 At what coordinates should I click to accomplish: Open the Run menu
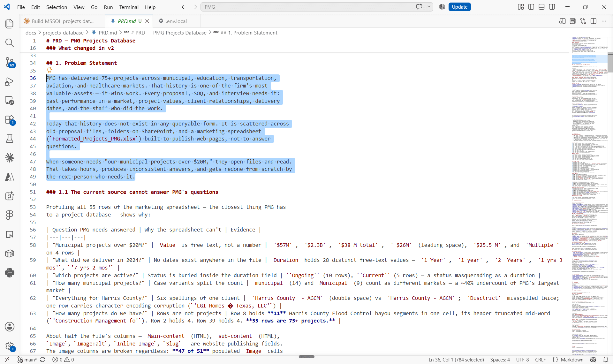pos(109,7)
